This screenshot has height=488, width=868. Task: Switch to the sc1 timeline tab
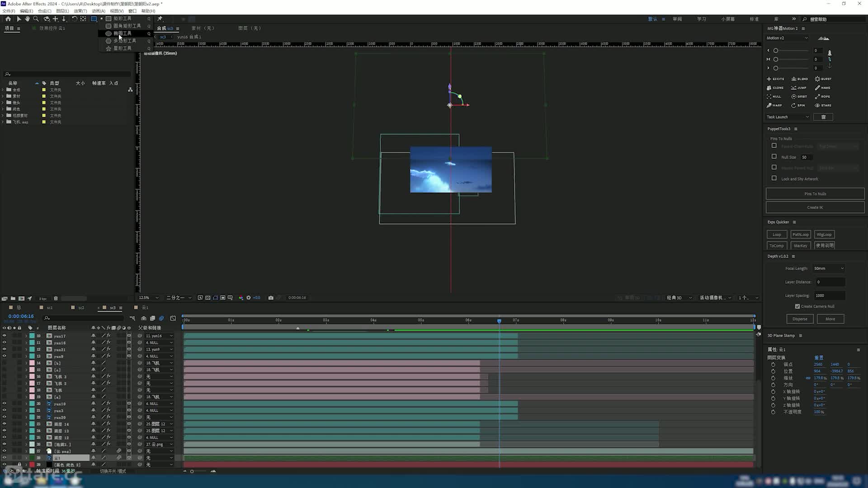point(50,308)
